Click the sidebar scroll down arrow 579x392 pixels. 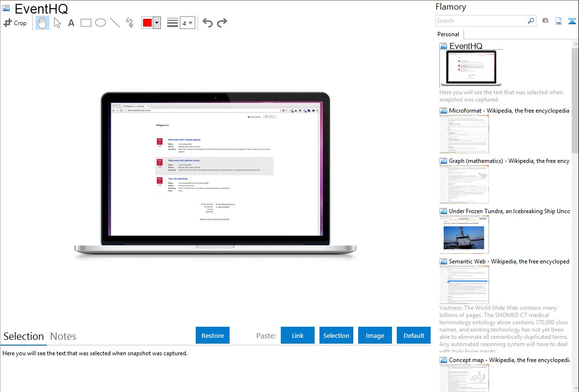pyautogui.click(x=575, y=388)
